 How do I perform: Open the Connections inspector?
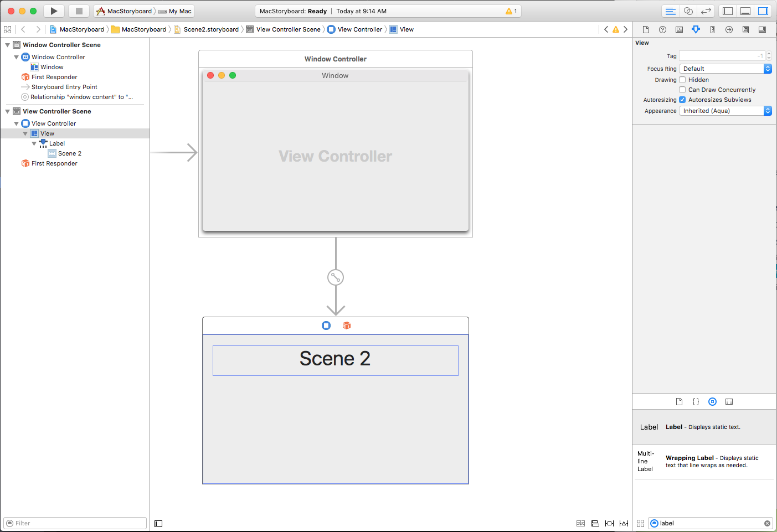[x=729, y=29]
